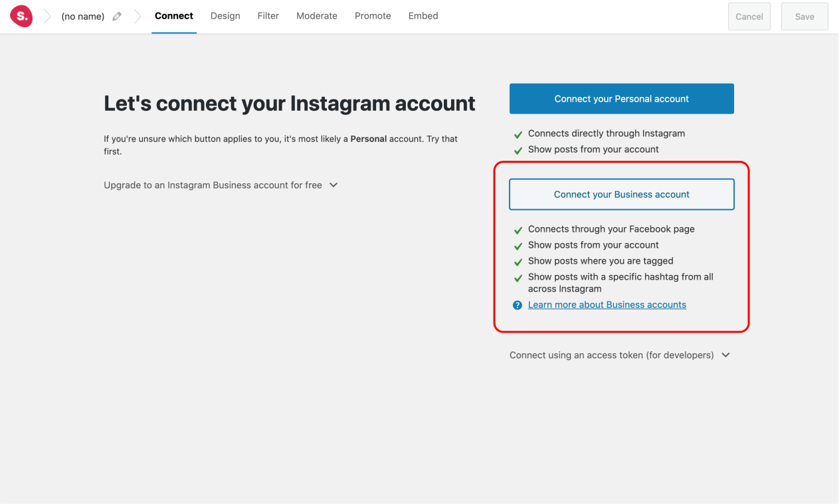Image resolution: width=839 pixels, height=504 pixels.
Task: Switch to the Filter tab
Action: pos(268,16)
